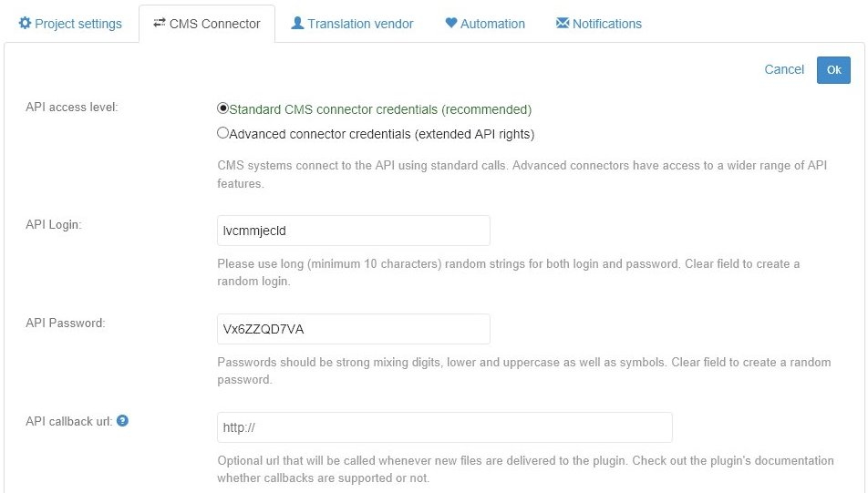The image size is (868, 493).
Task: Click the 'Advanced connector credentials (extended API rights)' label
Action: (381, 134)
